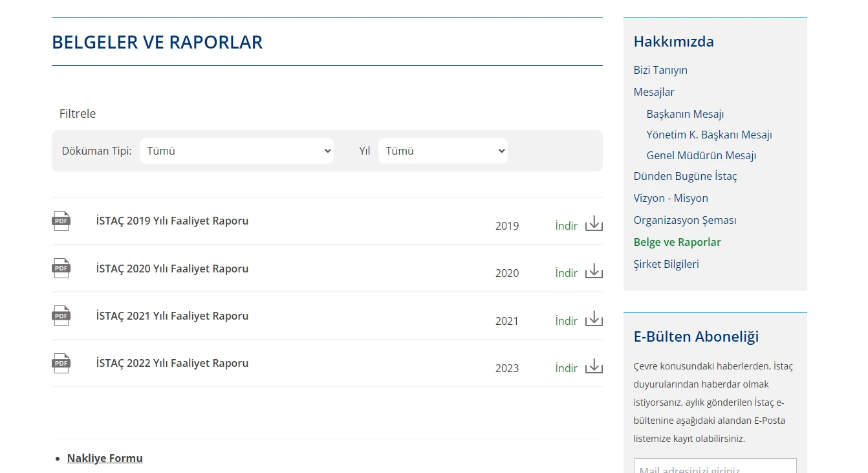
Task: Click İndir for İSTAÇ 2020 report
Action: coord(566,273)
